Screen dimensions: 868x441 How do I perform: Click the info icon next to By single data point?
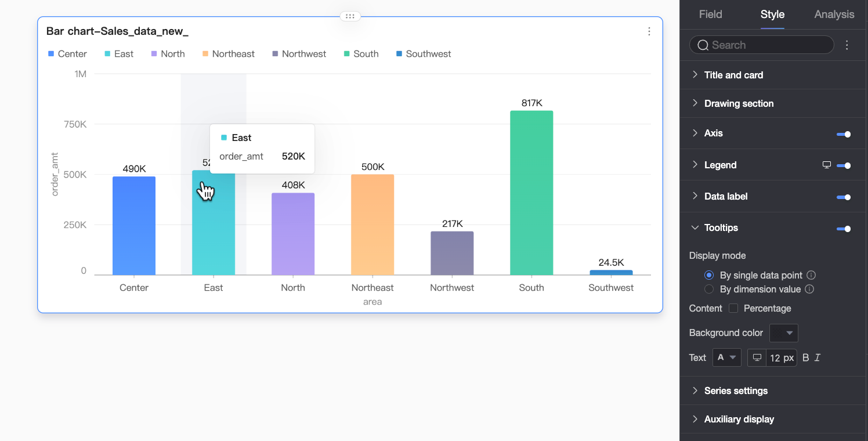(812, 275)
